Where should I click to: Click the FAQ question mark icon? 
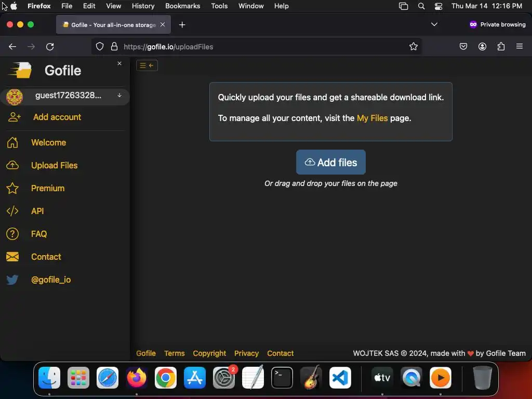(x=12, y=234)
